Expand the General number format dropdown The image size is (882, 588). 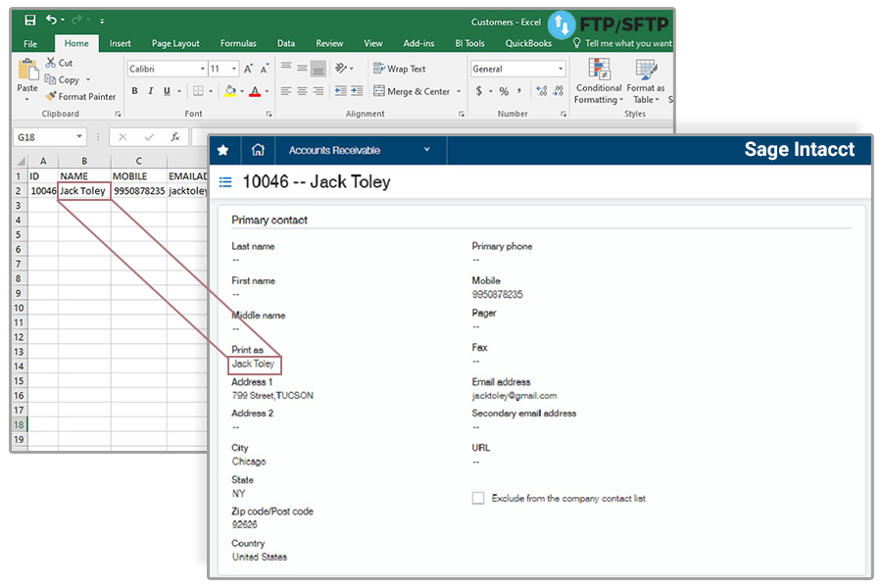point(561,69)
